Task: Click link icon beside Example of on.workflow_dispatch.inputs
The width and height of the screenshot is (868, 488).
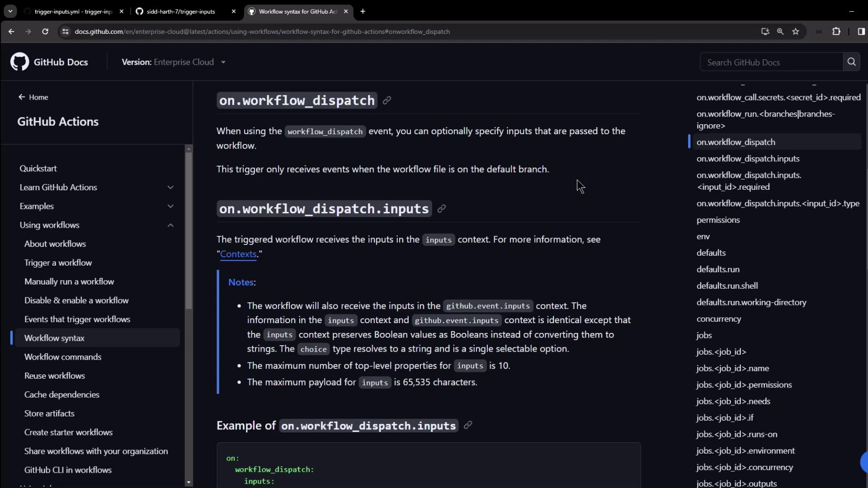Action: point(468,425)
